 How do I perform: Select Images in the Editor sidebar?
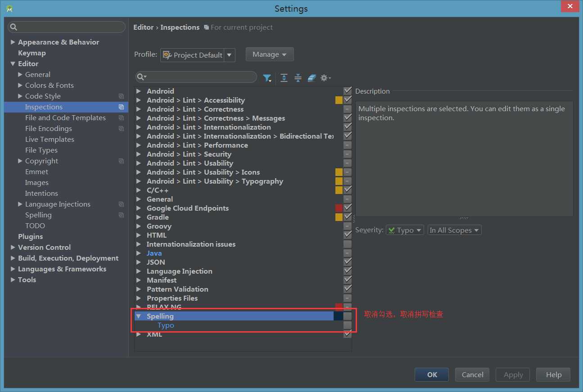click(x=37, y=183)
